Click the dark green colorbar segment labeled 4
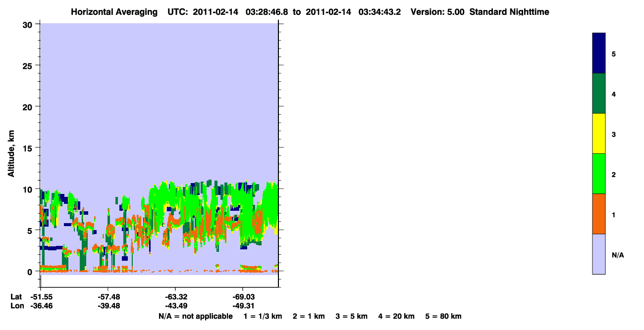Image resolution: width=644 pixels, height=330 pixels. [599, 94]
